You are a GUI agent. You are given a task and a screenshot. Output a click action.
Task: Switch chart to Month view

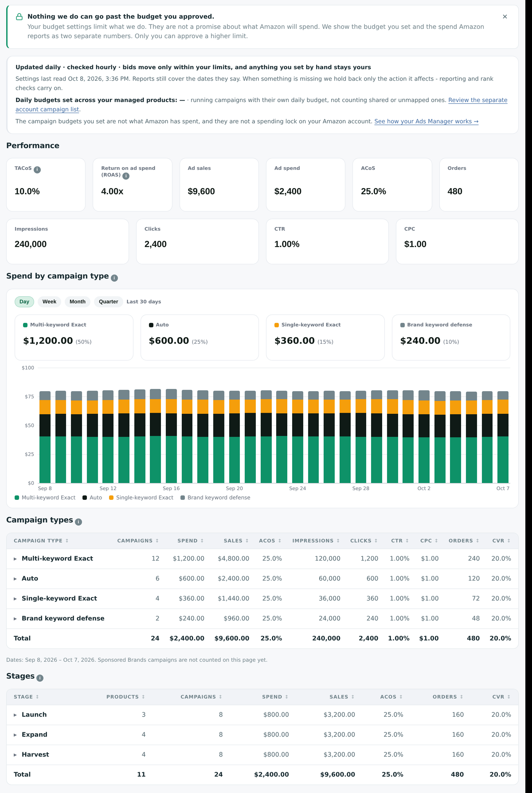click(x=78, y=302)
